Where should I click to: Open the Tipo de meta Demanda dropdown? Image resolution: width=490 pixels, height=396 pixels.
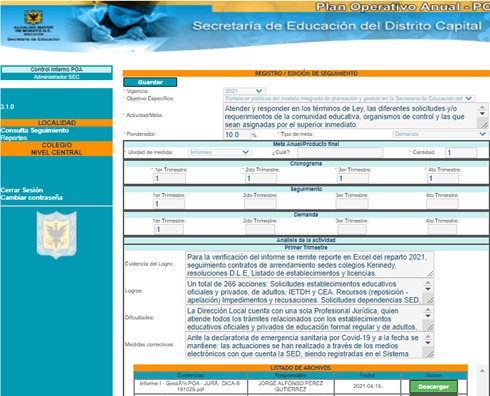coord(440,134)
